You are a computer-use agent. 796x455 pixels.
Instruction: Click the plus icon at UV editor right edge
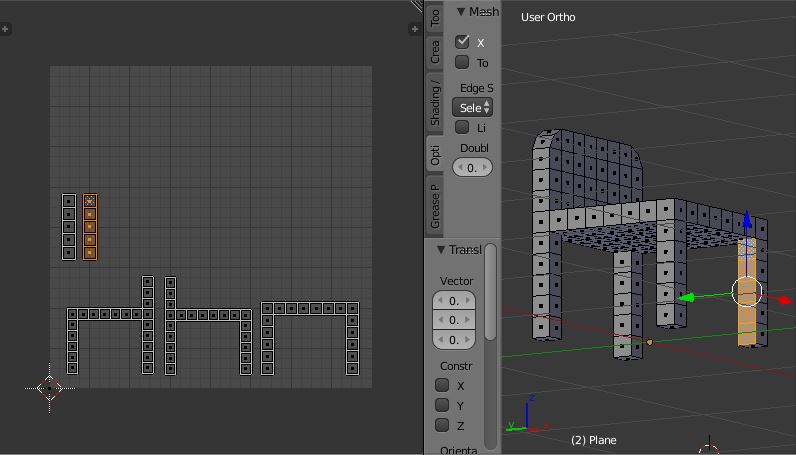[x=414, y=29]
